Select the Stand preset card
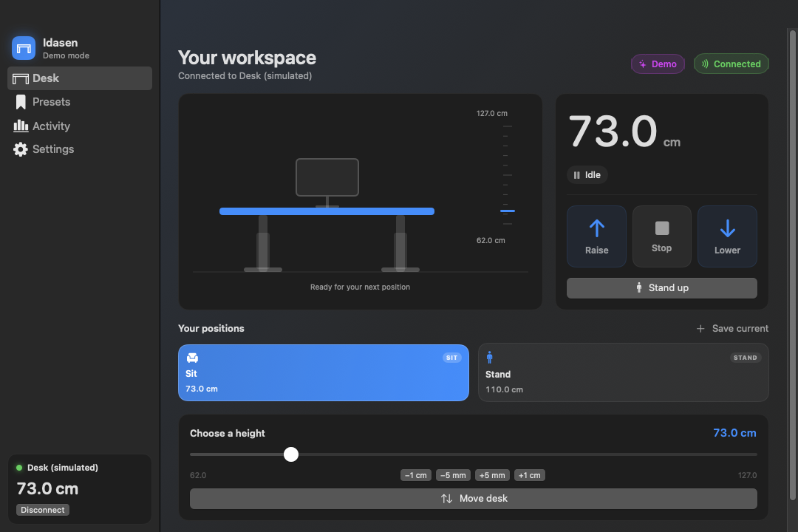Viewport: 798px width, 532px height. (x=624, y=372)
